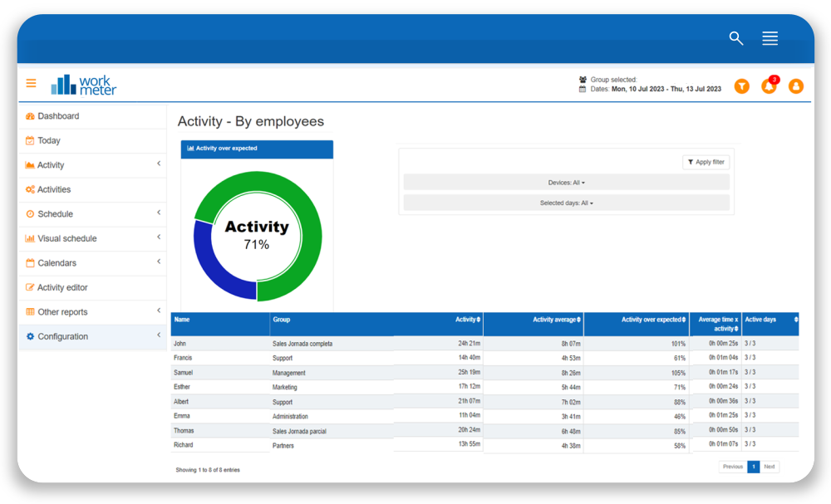Screen dimensions: 831x504
Task: Click the Apply filter button
Action: [706, 162]
